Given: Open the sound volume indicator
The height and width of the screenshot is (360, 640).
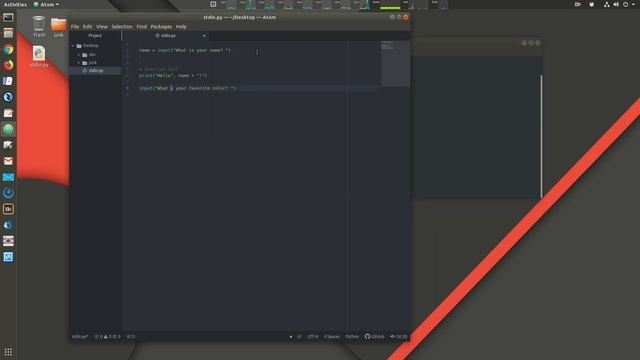Looking at the screenshot, I should click(x=616, y=4).
